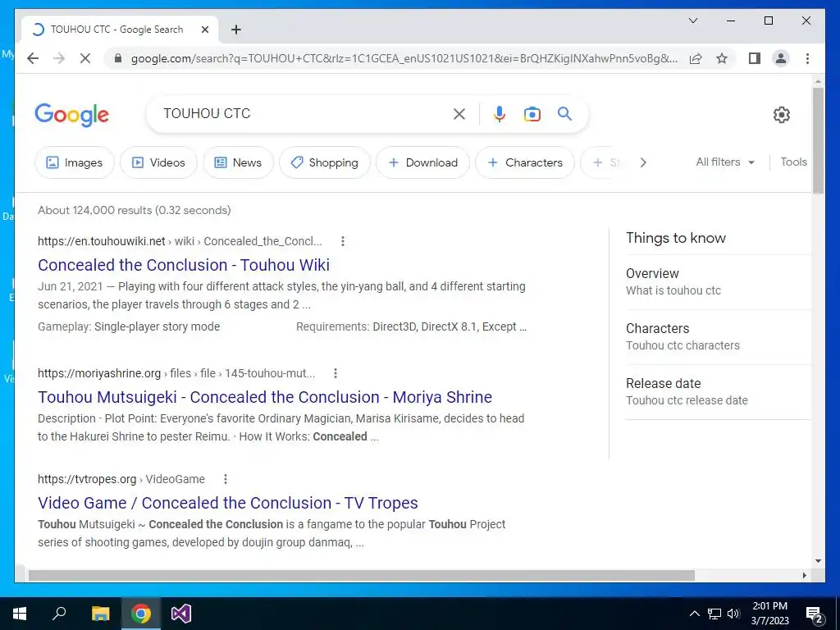Open tab search with the chevron at the window top
The width and height of the screenshot is (840, 630).
pos(692,21)
